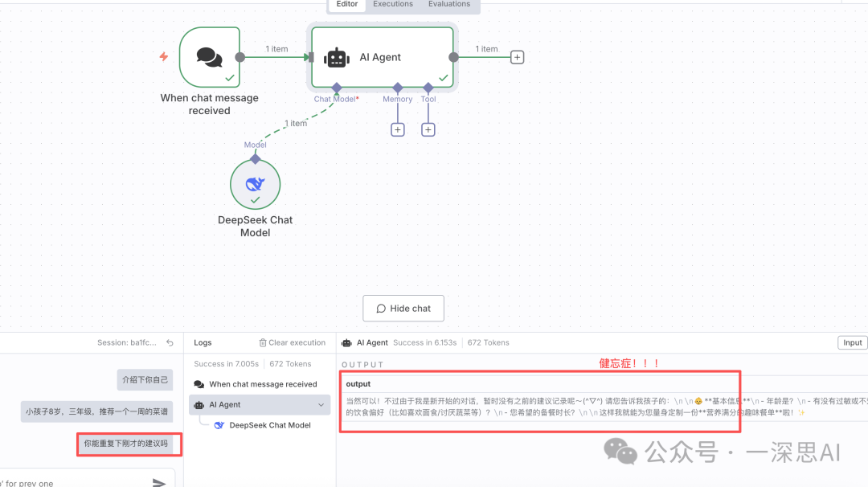Open the Input panel button
The height and width of the screenshot is (487, 868).
tap(852, 342)
